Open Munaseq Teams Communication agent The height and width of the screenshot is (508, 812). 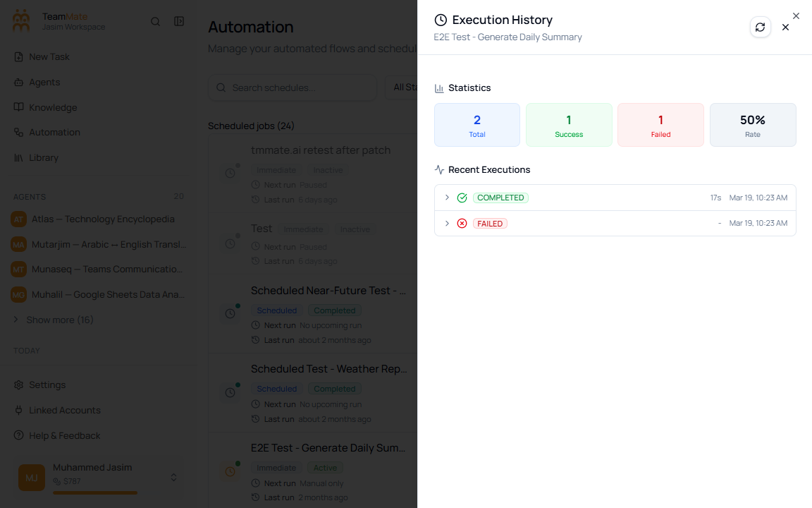(x=99, y=269)
